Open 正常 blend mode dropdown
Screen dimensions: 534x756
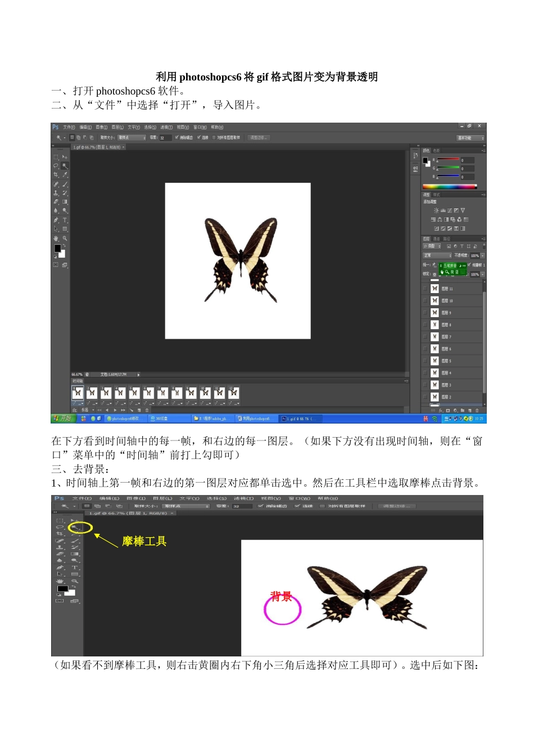pos(437,255)
